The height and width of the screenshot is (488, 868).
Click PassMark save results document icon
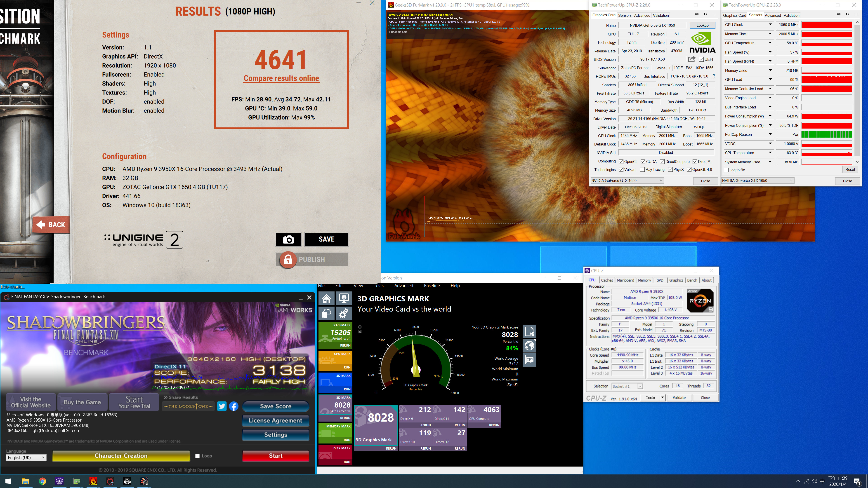click(x=529, y=332)
